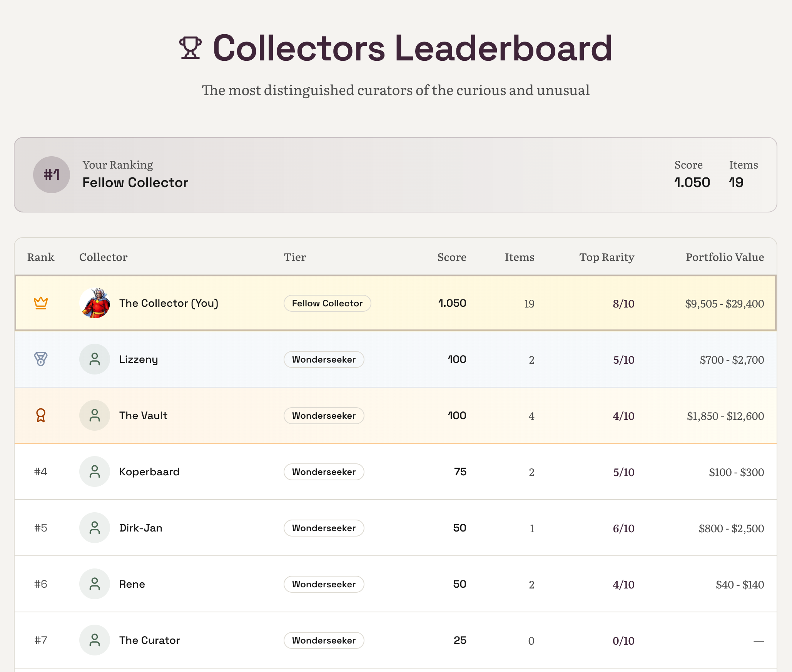Click Lizzeny's avatar icon
The image size is (792, 672).
[x=95, y=359]
